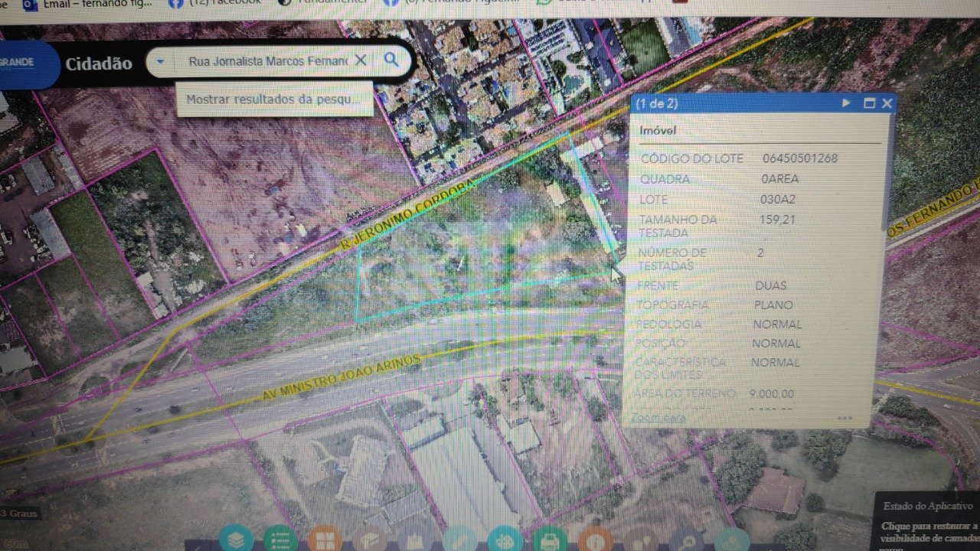Clear the search text with X
980x551 pixels.
360,60
